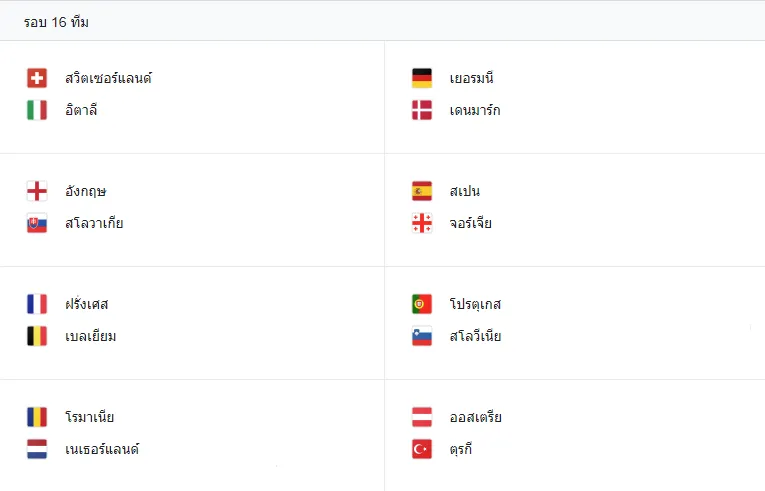The image size is (765, 491).
Task: Select the Portugal flag icon
Action: pos(422,304)
